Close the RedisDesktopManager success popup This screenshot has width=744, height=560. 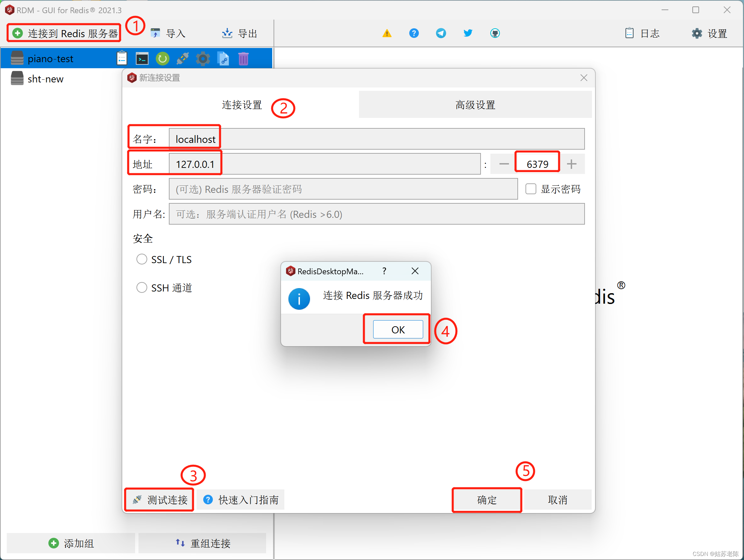pyautogui.click(x=415, y=271)
